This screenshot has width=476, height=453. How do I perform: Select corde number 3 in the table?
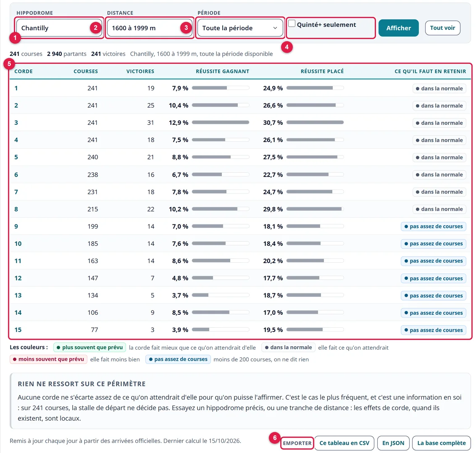pyautogui.click(x=16, y=123)
